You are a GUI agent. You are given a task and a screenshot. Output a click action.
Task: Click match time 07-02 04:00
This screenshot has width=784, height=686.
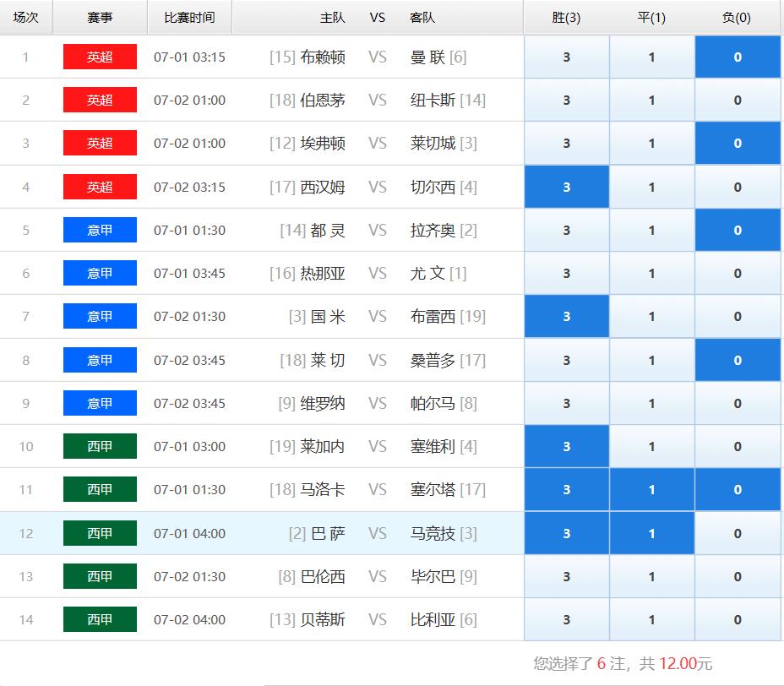189,619
